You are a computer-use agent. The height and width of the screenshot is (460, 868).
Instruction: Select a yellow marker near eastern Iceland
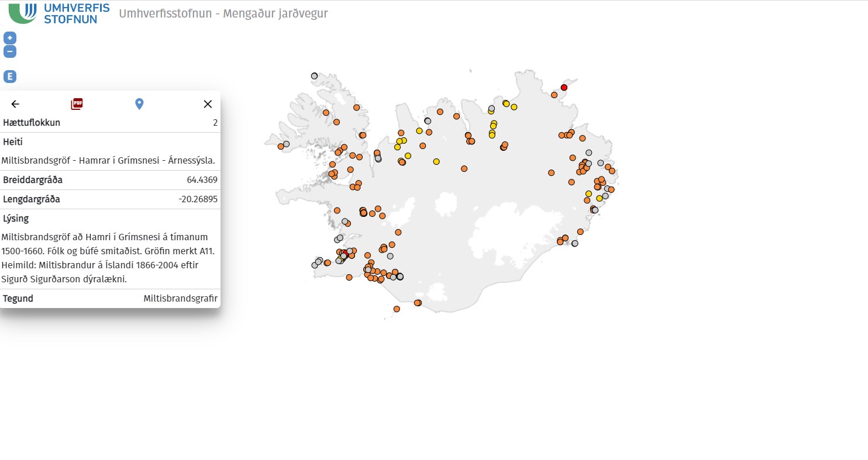click(x=590, y=194)
